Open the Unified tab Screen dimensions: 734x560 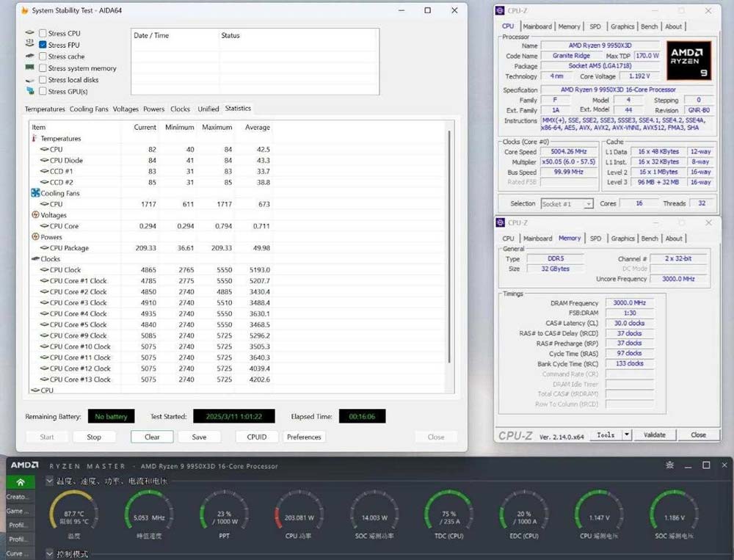click(x=208, y=109)
